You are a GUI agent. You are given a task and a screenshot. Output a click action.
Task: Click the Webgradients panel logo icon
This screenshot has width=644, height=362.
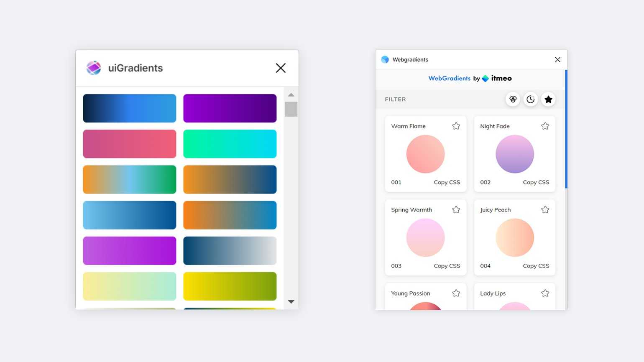[385, 60]
